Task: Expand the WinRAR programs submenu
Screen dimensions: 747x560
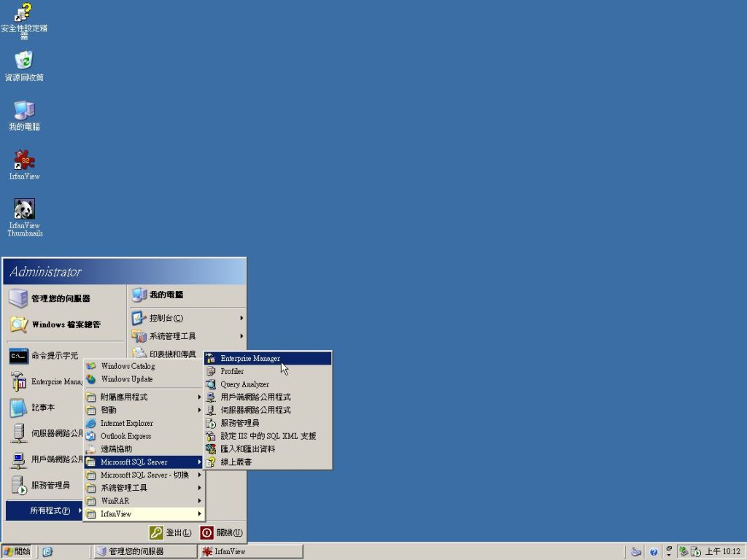Action: coord(115,501)
